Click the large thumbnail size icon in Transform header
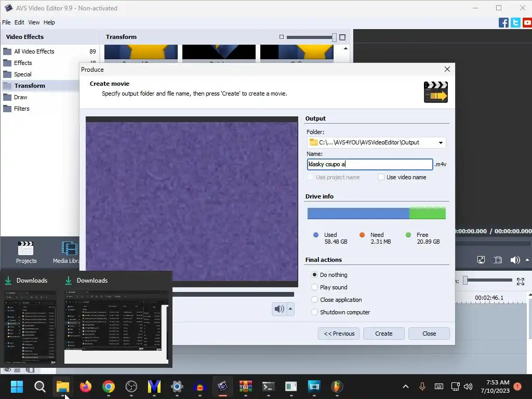The width and height of the screenshot is (532, 399). point(342,37)
